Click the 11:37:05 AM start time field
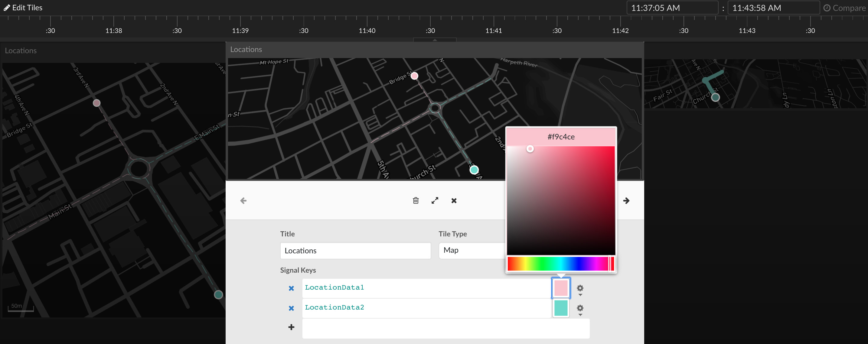Viewport: 868px width, 344px height. [x=672, y=8]
